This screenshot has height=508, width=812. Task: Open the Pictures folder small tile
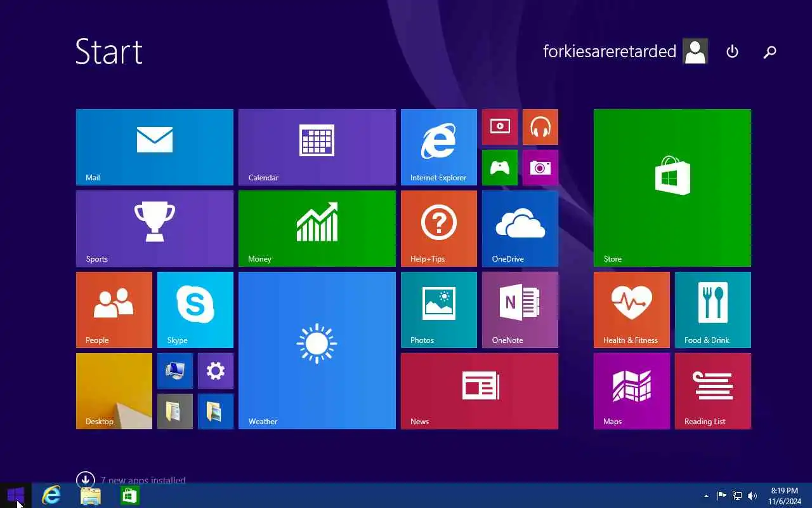[x=216, y=411]
